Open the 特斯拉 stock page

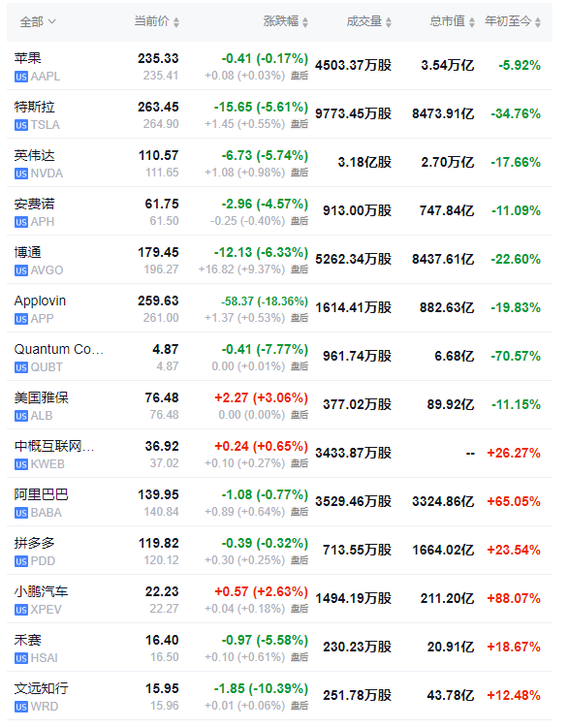pos(34,108)
